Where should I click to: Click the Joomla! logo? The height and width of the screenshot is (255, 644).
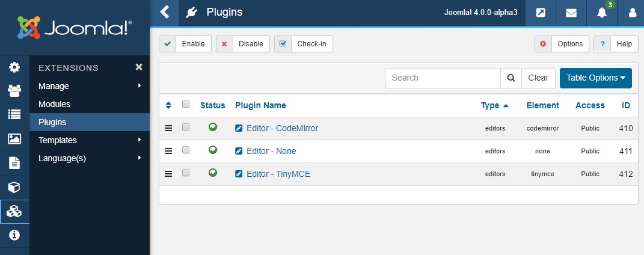point(75,28)
